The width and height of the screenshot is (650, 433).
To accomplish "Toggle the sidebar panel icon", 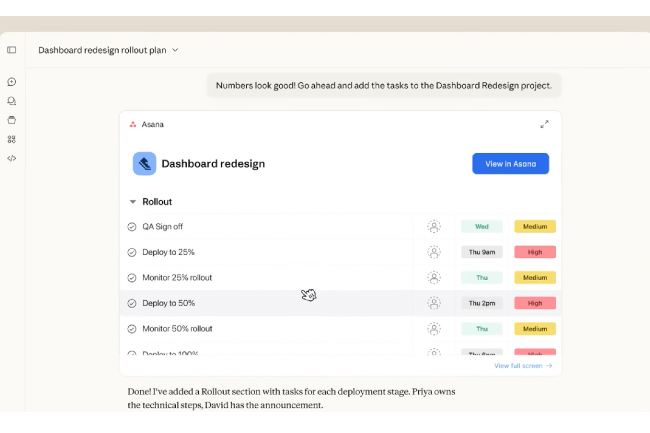I will tap(12, 50).
